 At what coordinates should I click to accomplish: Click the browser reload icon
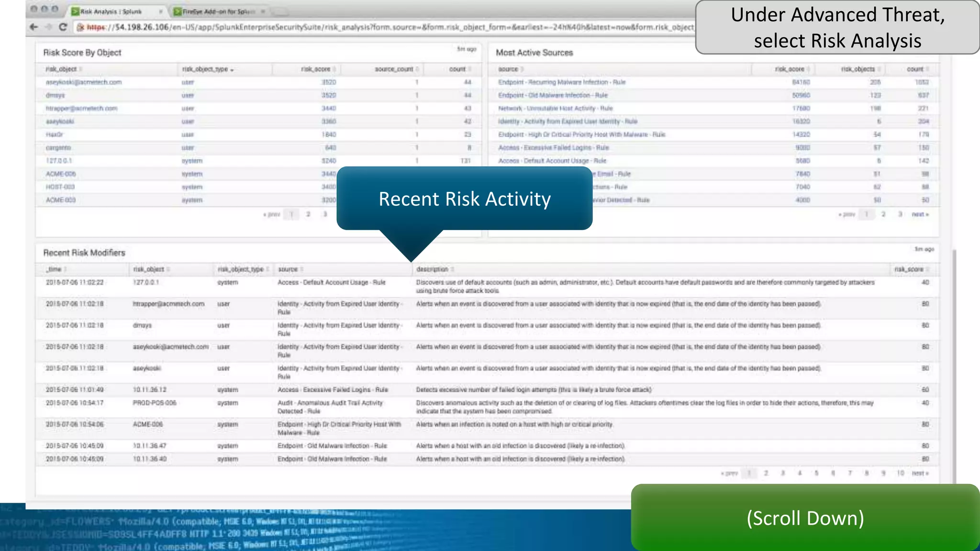point(63,27)
